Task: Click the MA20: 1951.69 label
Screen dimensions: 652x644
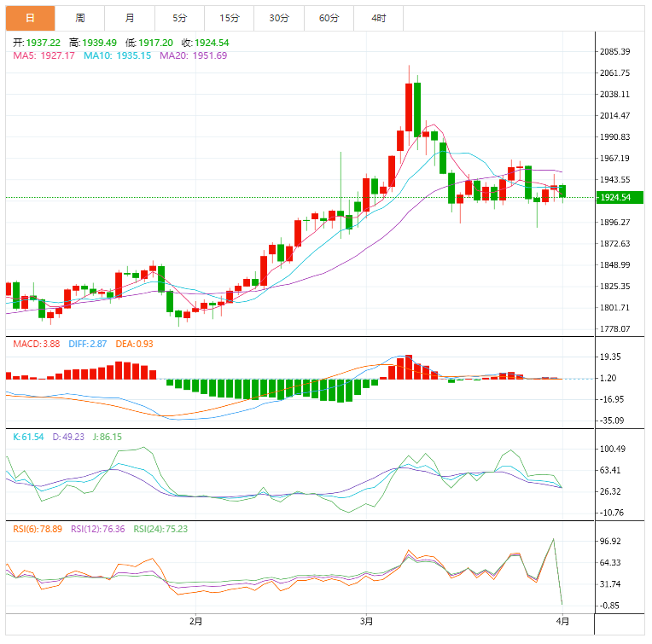Action: 194,55
